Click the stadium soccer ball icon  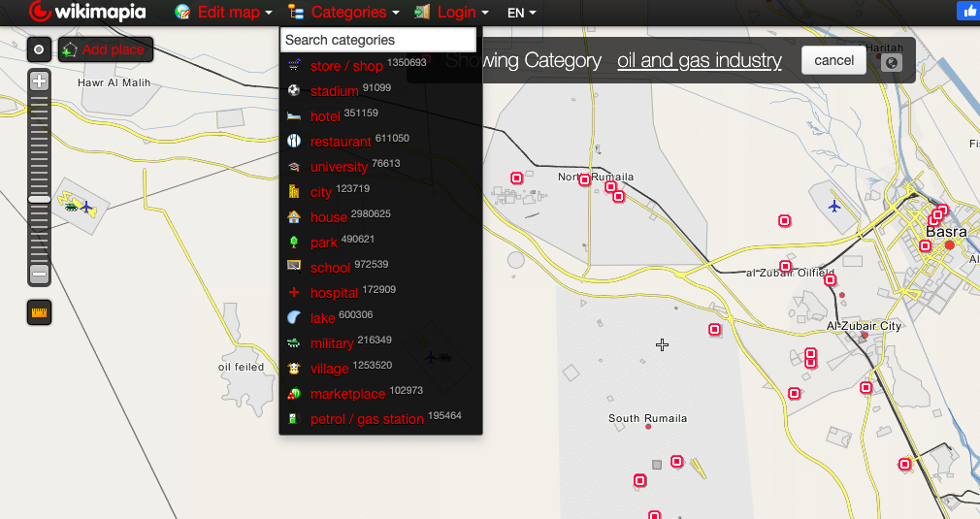(x=294, y=90)
